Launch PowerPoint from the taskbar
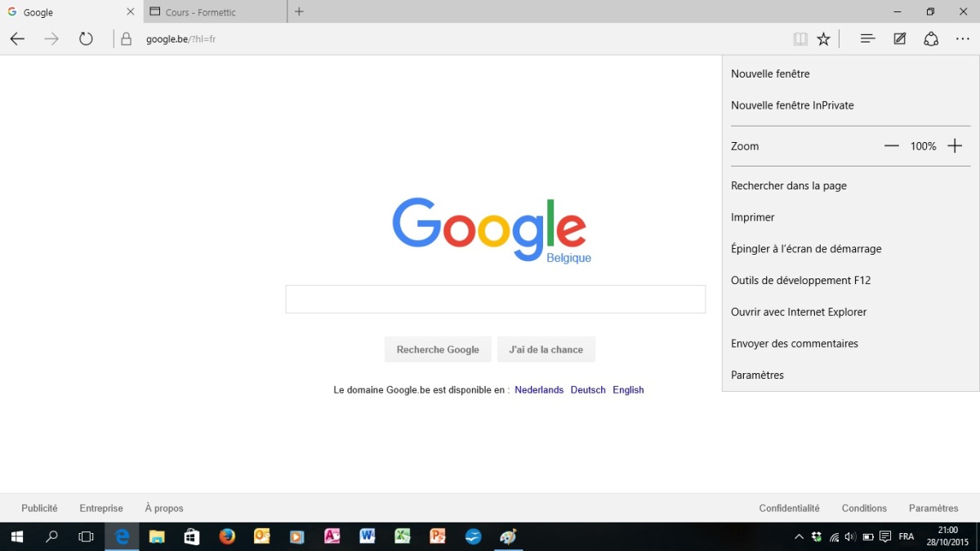 438,536
